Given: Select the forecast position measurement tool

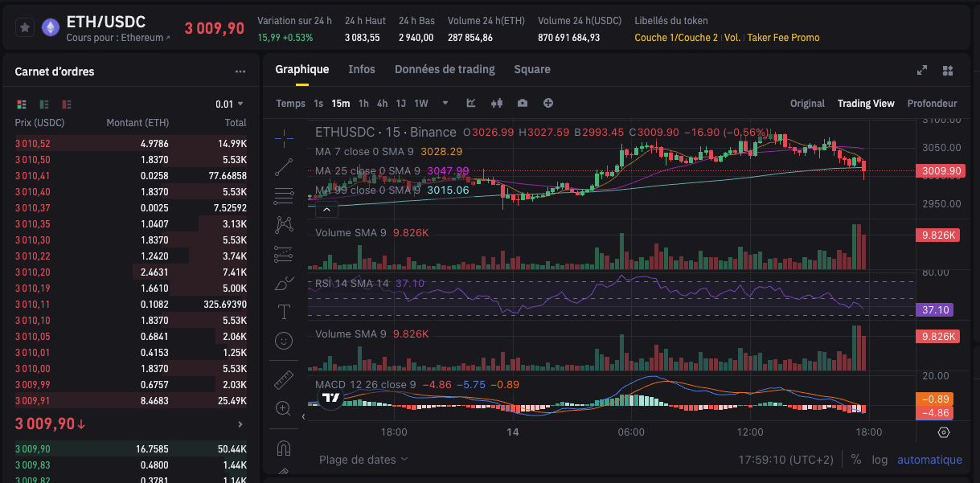Looking at the screenshot, I should pos(284,254).
